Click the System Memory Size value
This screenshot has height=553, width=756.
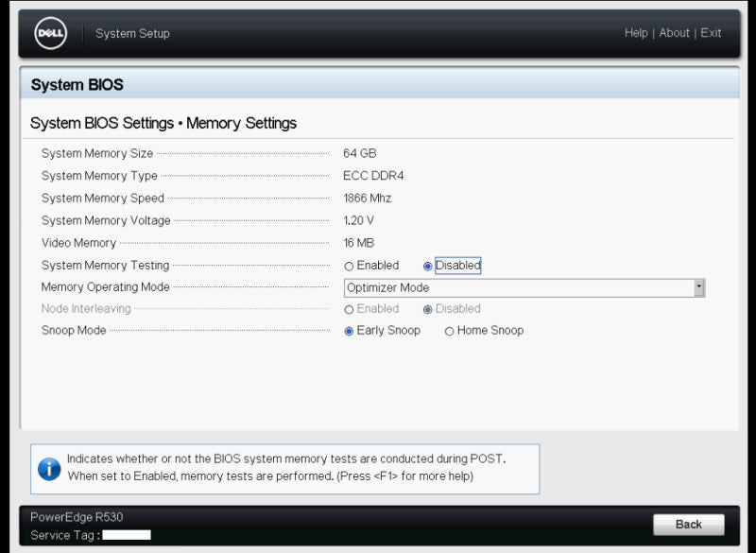[360, 153]
